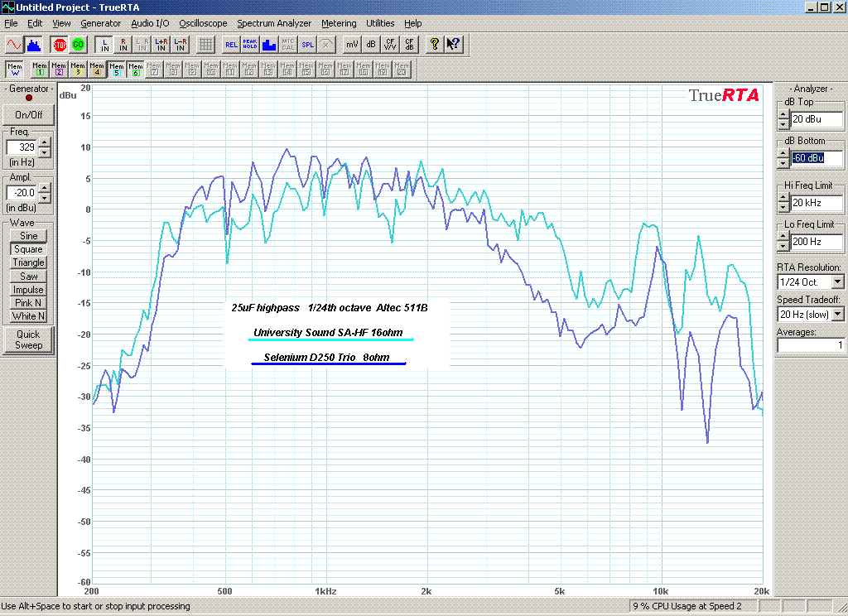Toggle Mem 4 memory trace
848x616 pixels.
coord(97,70)
